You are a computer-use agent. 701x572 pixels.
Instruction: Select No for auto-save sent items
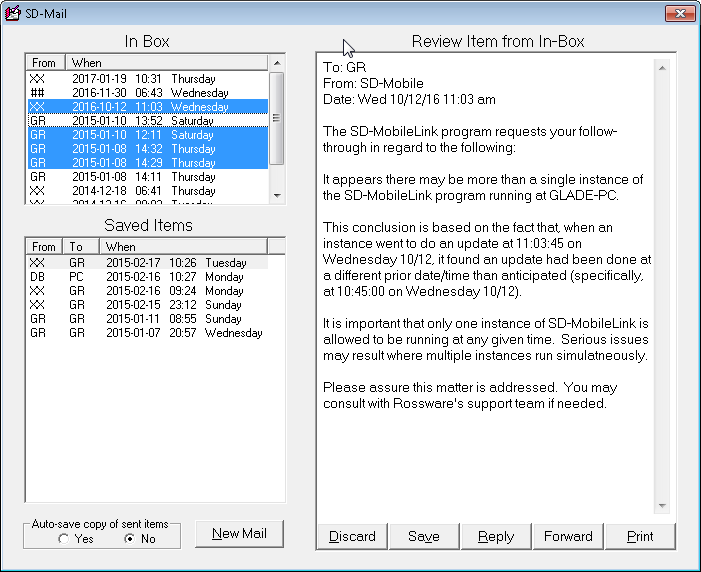pyautogui.click(x=129, y=538)
